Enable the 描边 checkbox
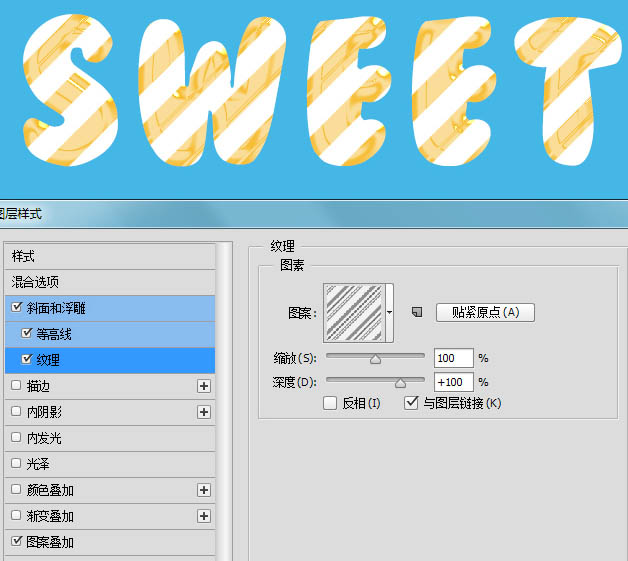628x561 pixels. (x=16, y=385)
